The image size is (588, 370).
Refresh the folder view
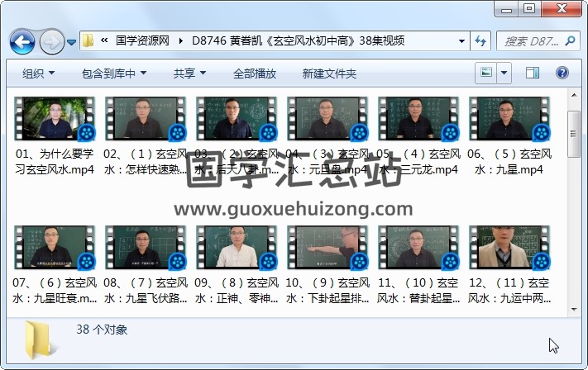(480, 40)
